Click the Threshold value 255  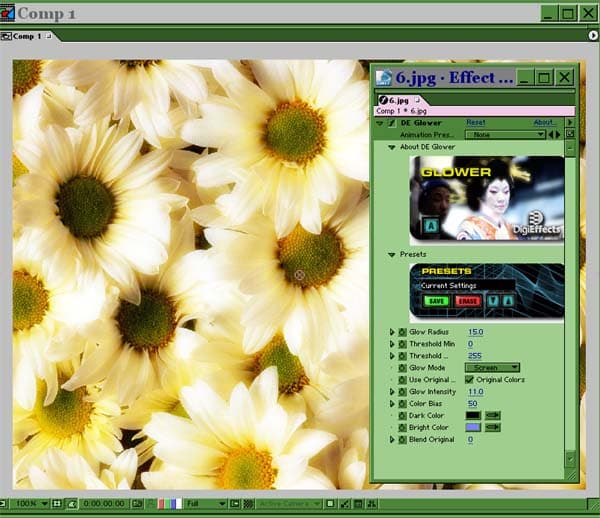click(474, 356)
